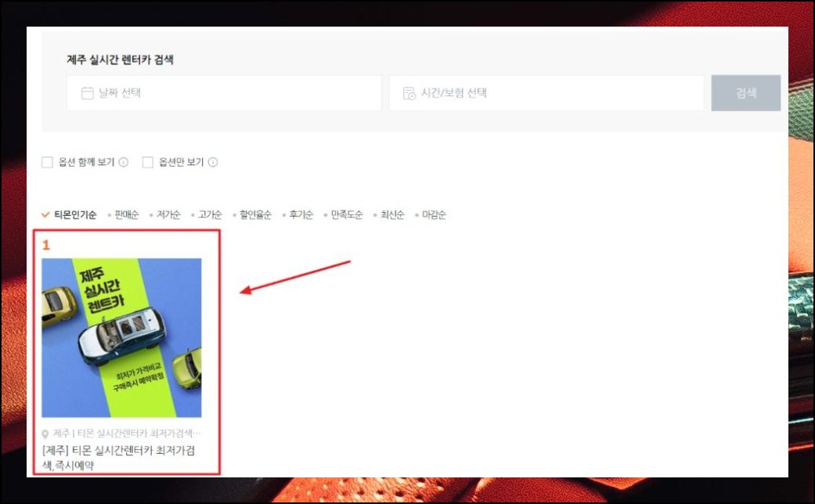Sort by 티몬인기순
Viewport: 815px width, 504px height.
(x=75, y=214)
